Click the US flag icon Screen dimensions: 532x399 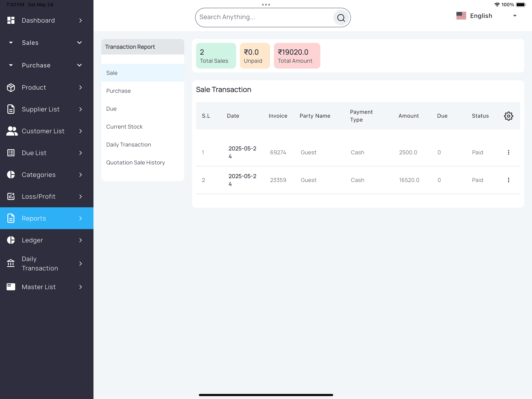(461, 16)
